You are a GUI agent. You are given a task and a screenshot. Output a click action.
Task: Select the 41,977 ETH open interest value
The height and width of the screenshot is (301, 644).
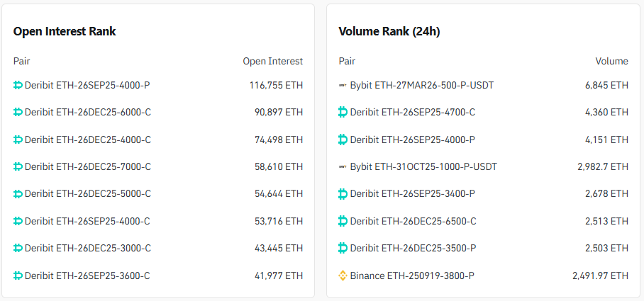279,276
